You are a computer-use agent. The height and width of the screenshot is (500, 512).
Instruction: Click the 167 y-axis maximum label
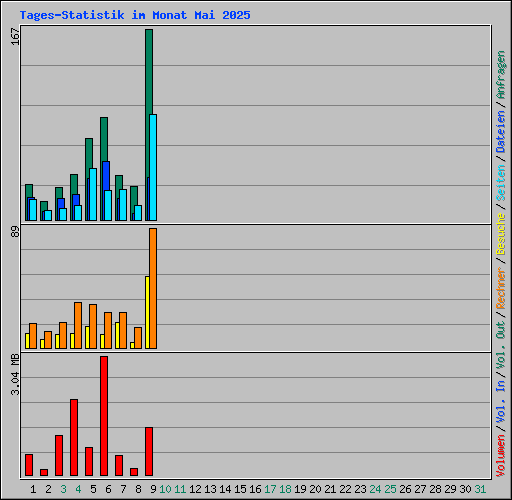pyautogui.click(x=15, y=36)
